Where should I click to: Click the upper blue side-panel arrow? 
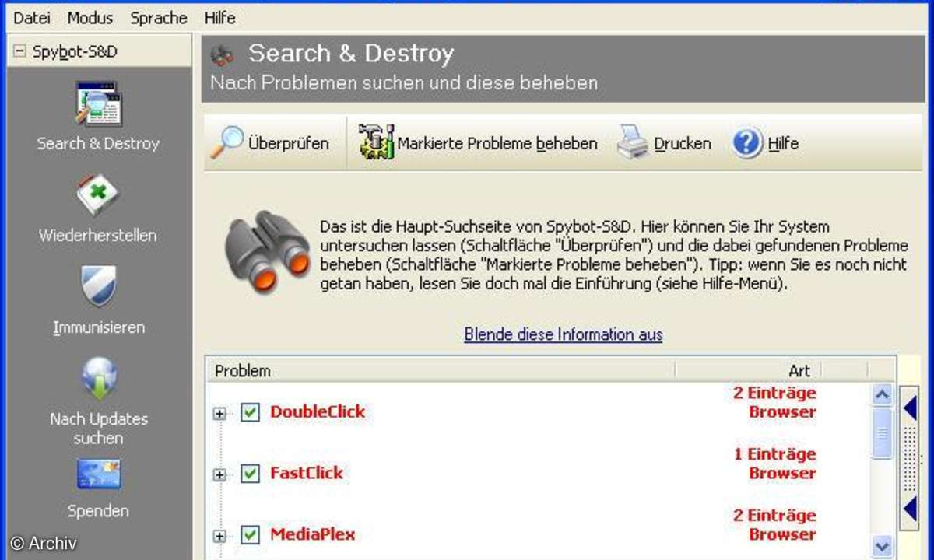910,408
